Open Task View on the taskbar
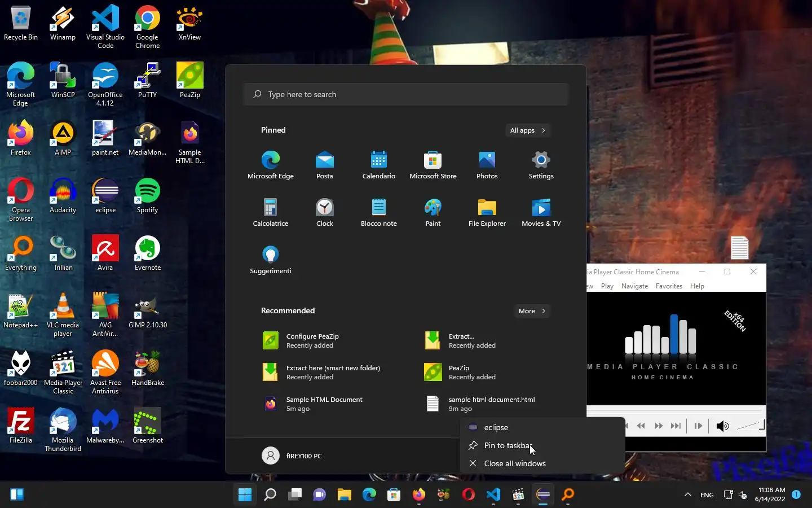Image resolution: width=812 pixels, height=508 pixels. (295, 495)
